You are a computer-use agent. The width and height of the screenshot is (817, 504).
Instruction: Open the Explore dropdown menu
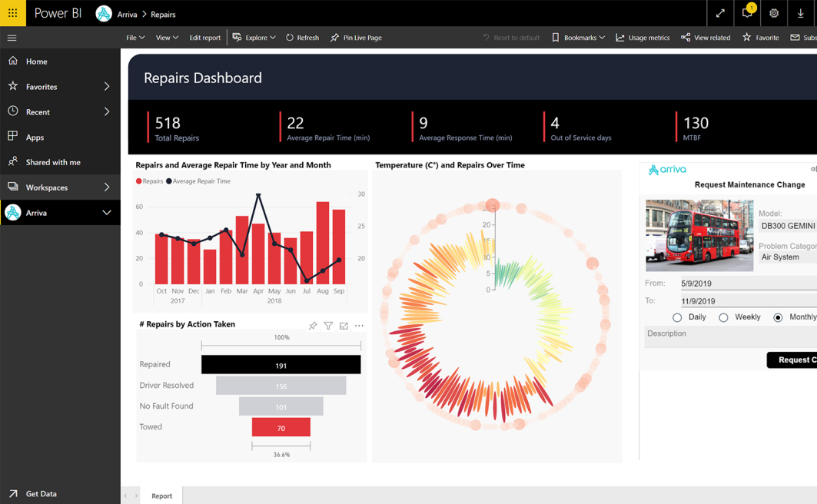pos(254,38)
